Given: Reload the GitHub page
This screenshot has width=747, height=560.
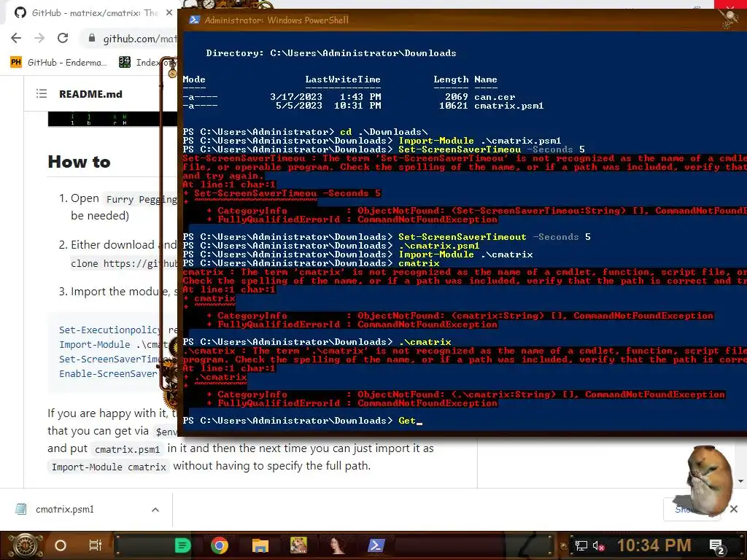Looking at the screenshot, I should [63, 38].
